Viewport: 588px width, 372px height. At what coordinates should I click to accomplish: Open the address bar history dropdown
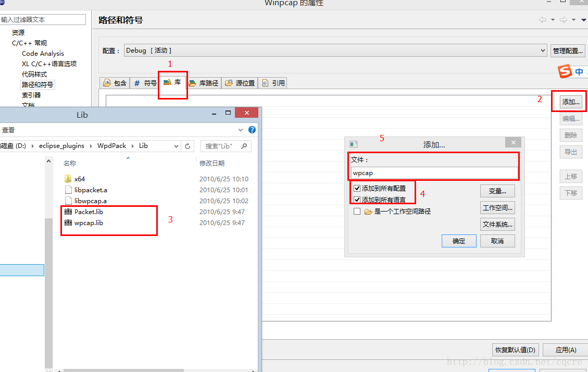(176, 146)
